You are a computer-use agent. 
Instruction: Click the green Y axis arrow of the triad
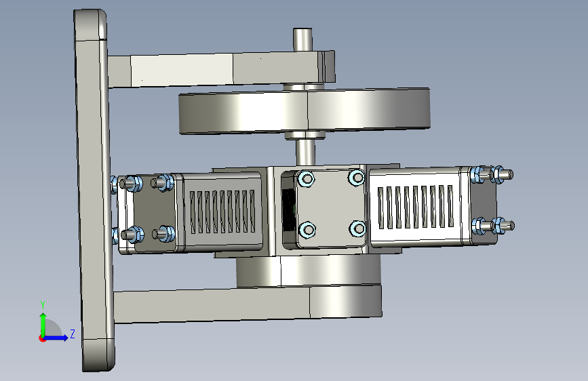pos(43,324)
